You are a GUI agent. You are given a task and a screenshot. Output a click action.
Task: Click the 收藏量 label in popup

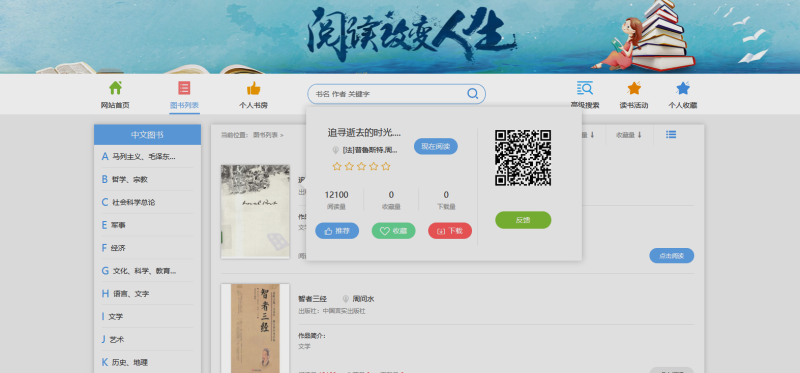pyautogui.click(x=391, y=207)
